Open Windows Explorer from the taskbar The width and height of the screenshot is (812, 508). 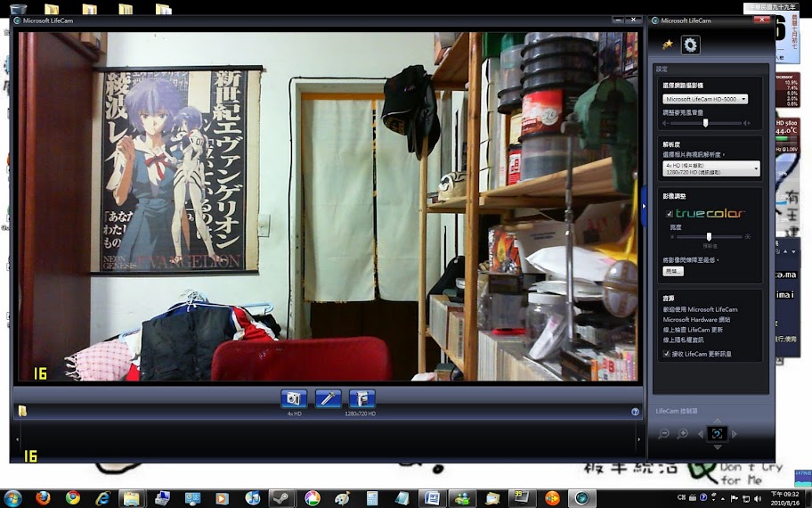coord(132,499)
